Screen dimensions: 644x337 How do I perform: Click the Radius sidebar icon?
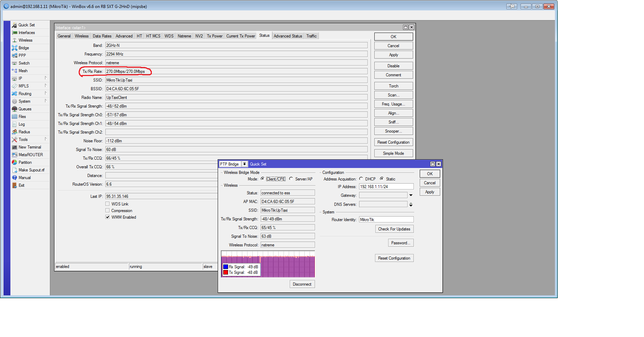coord(15,132)
